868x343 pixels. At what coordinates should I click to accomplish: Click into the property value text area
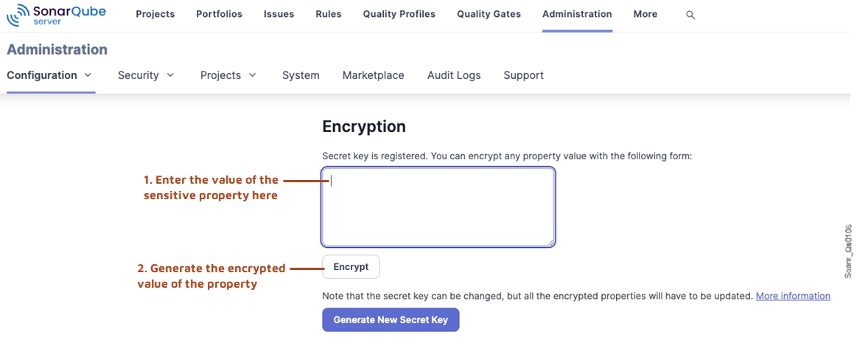438,207
